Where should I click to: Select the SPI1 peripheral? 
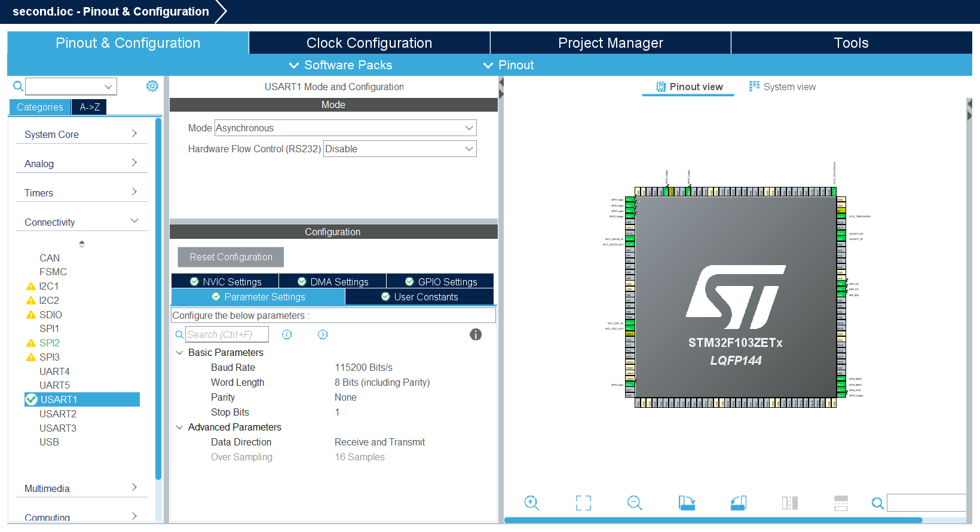click(49, 328)
